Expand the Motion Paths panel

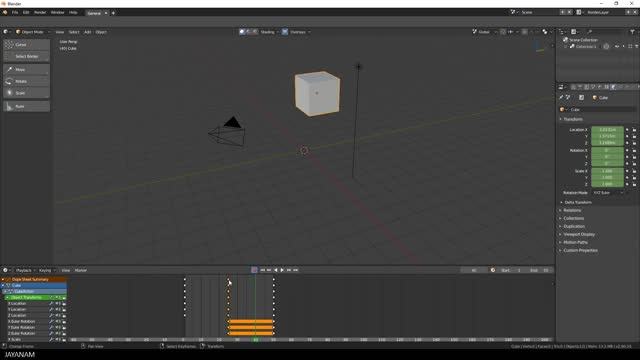click(576, 242)
